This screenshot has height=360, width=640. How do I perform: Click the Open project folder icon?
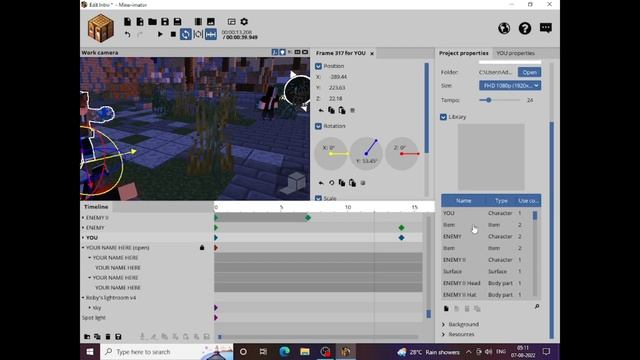pos(152,22)
